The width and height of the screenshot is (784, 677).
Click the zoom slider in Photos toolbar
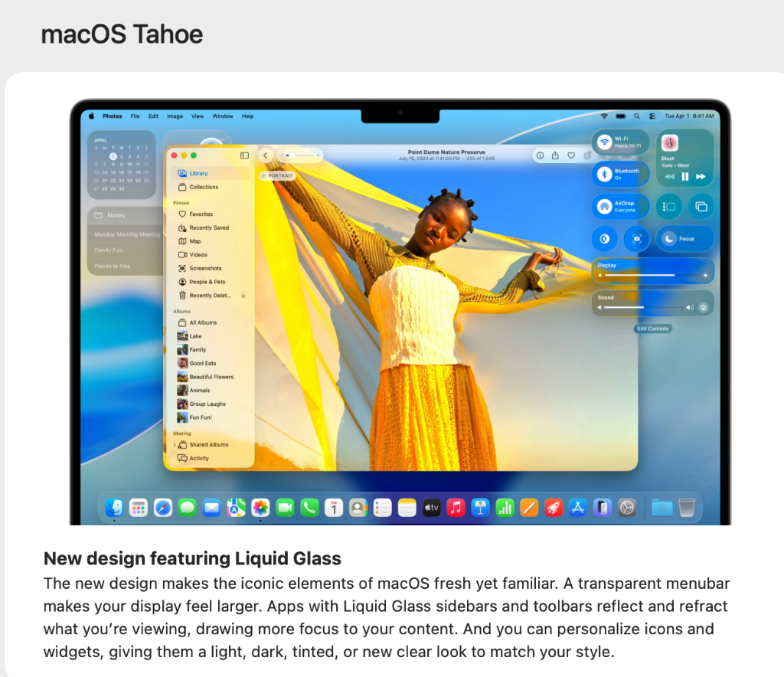tap(299, 155)
